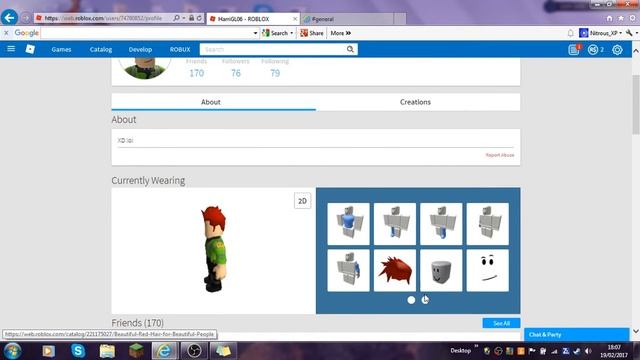
Task: Select the second carousel page dot
Action: [425, 300]
